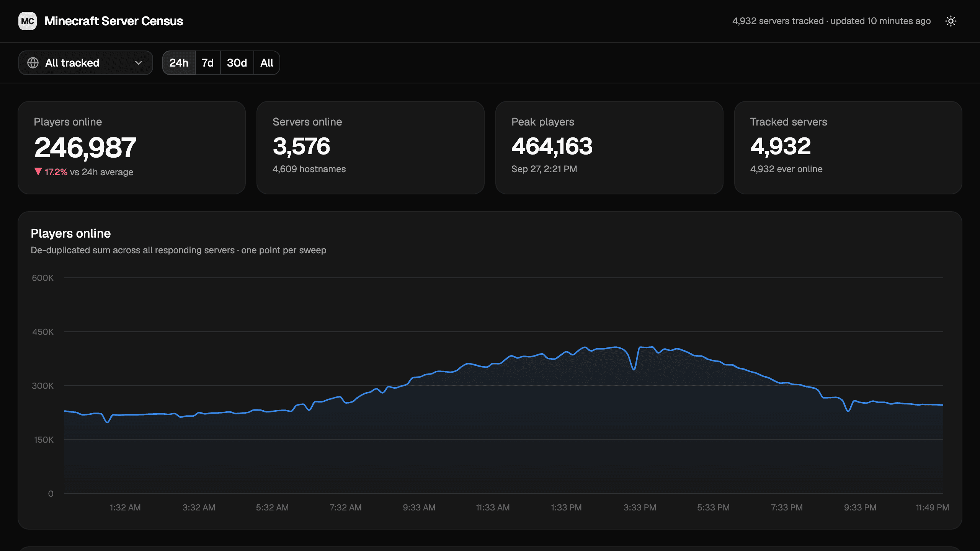Click the 464,163 peak players value

pos(552,146)
